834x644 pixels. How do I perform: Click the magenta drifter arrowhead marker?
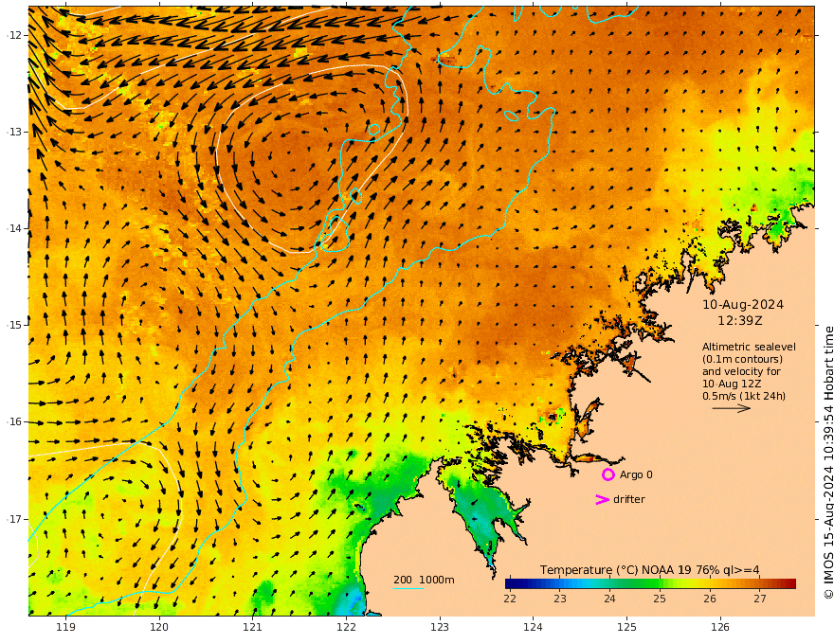(602, 499)
